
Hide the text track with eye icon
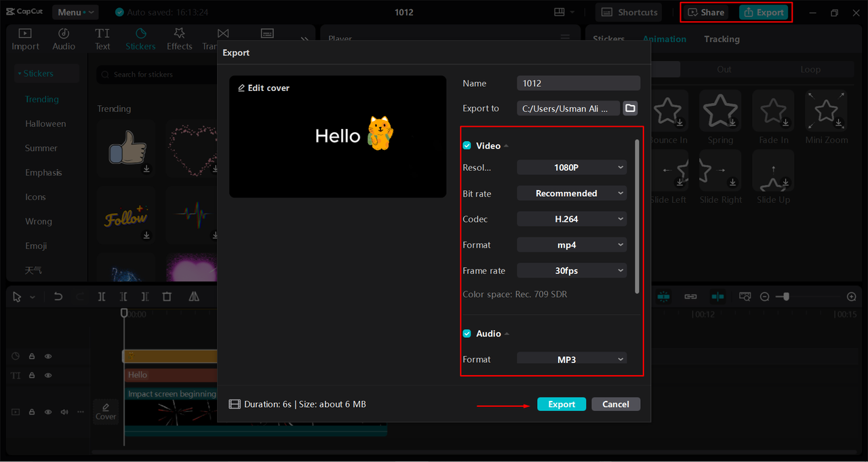[x=48, y=375]
